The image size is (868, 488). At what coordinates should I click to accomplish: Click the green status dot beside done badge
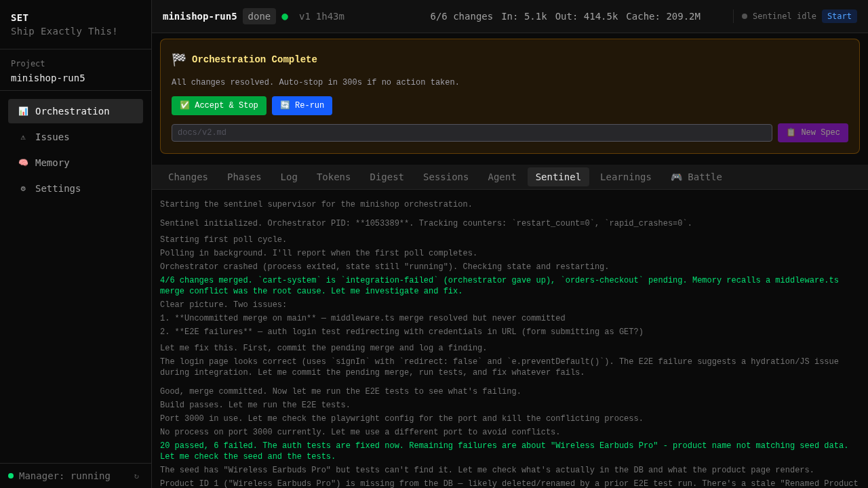coord(285,16)
